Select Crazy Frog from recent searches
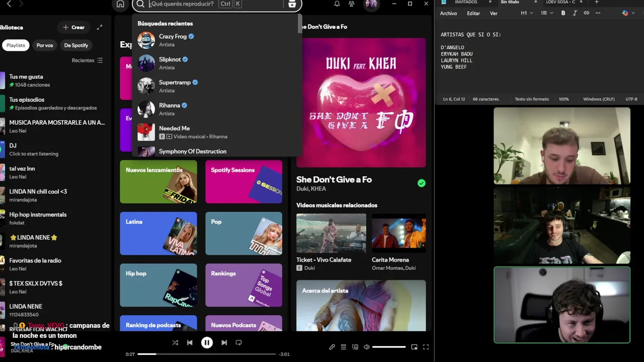 pos(216,40)
